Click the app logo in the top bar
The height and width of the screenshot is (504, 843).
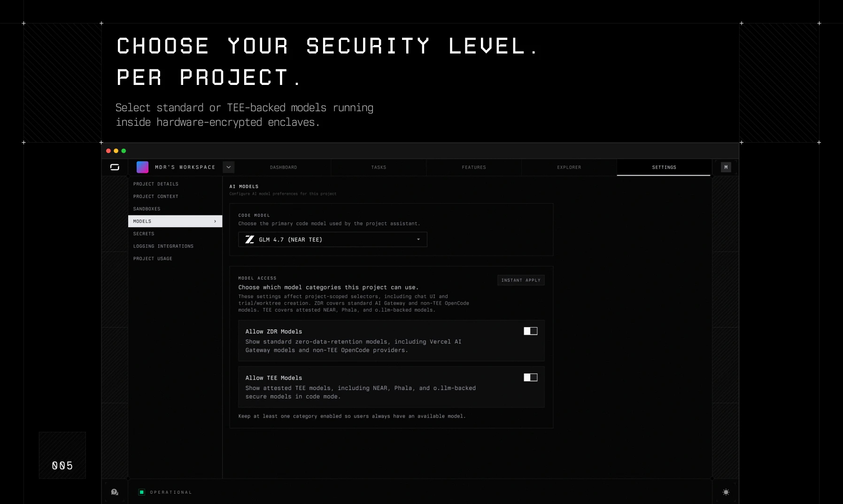[x=115, y=167]
